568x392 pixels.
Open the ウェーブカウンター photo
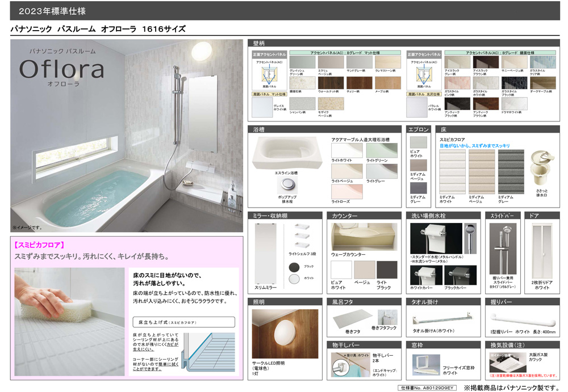coord(364,237)
